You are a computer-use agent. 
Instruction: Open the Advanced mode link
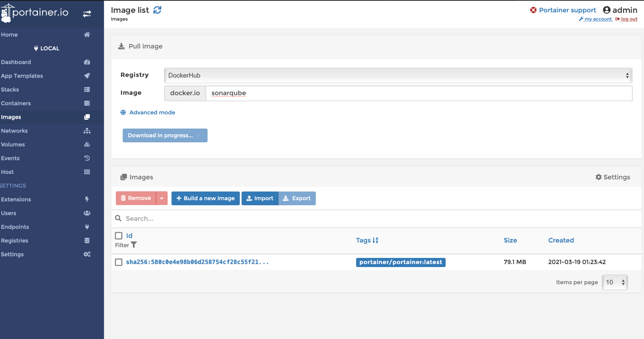152,112
